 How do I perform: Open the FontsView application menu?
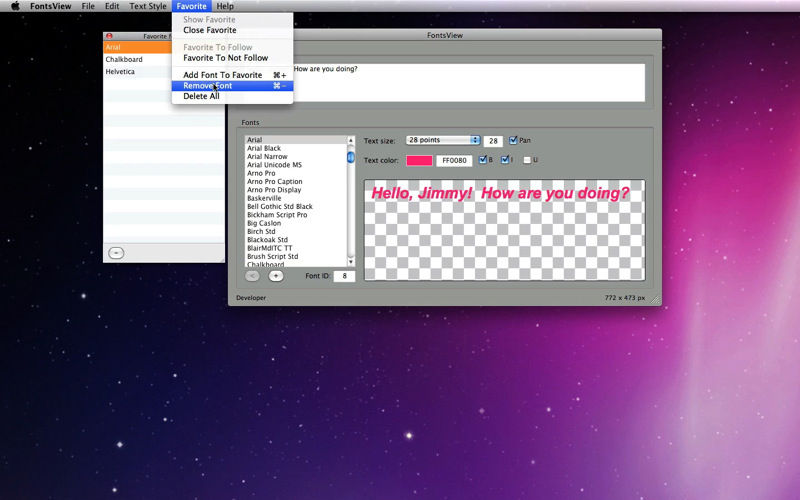(51, 6)
